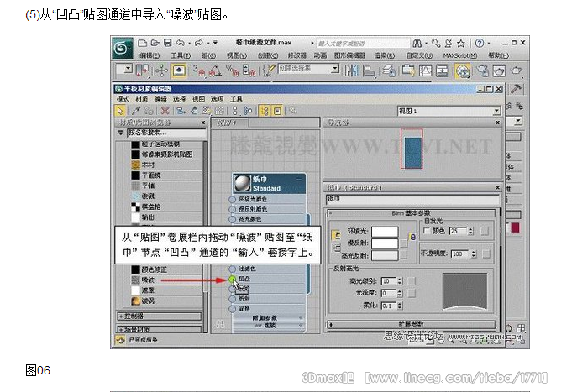This screenshot has height=392, width=572.
Task: Click the edit named selection sets icon
Action: (269, 71)
